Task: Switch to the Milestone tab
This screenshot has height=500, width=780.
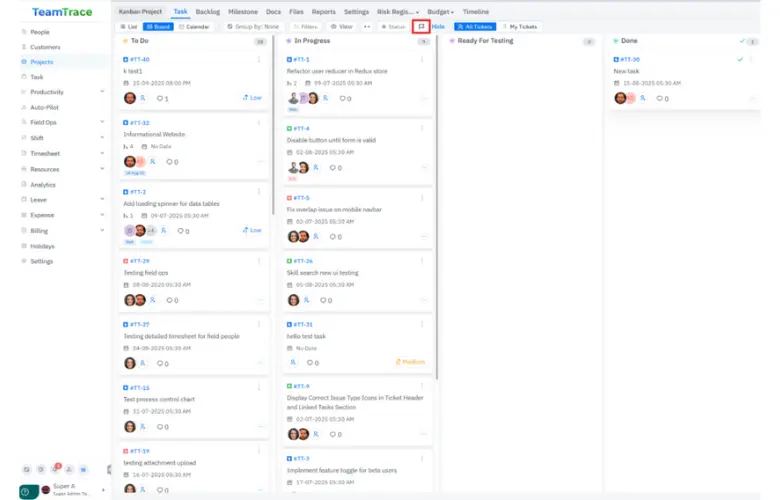Action: 242,11
